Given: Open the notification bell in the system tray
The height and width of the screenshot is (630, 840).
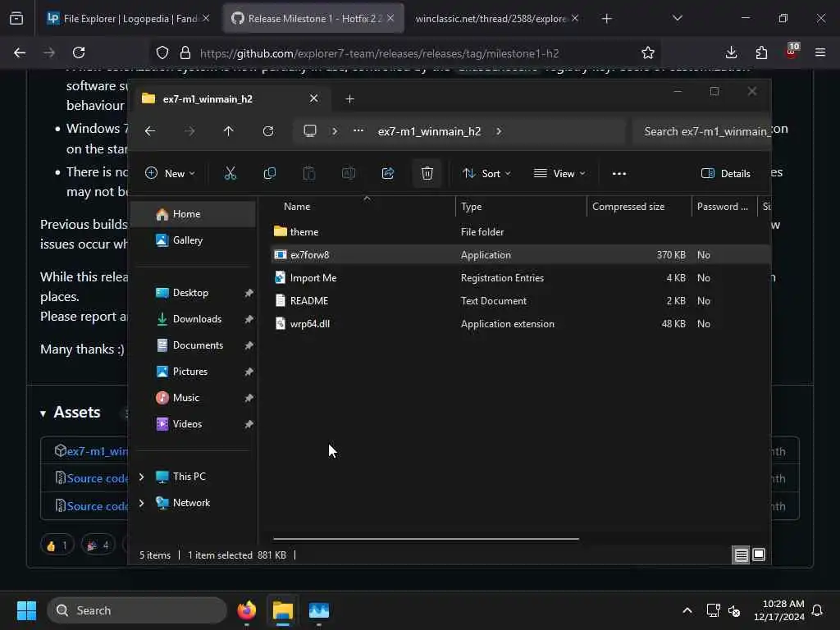Looking at the screenshot, I should 817,610.
